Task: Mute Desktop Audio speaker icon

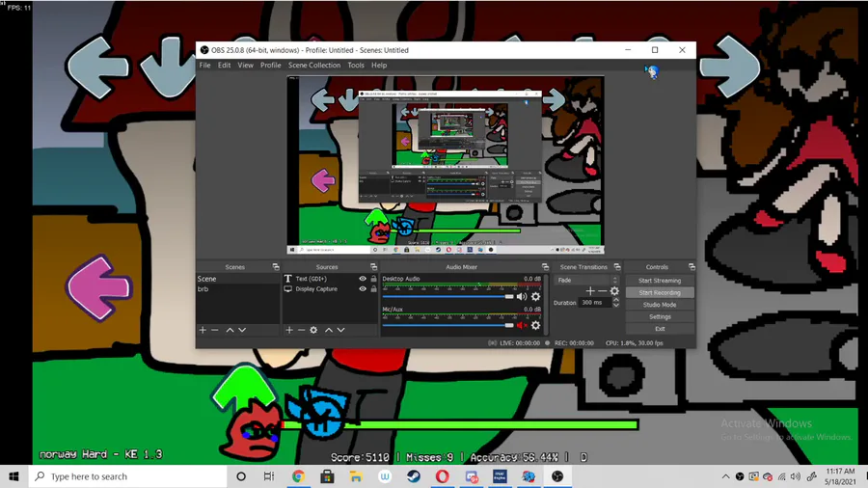Action: click(x=522, y=297)
